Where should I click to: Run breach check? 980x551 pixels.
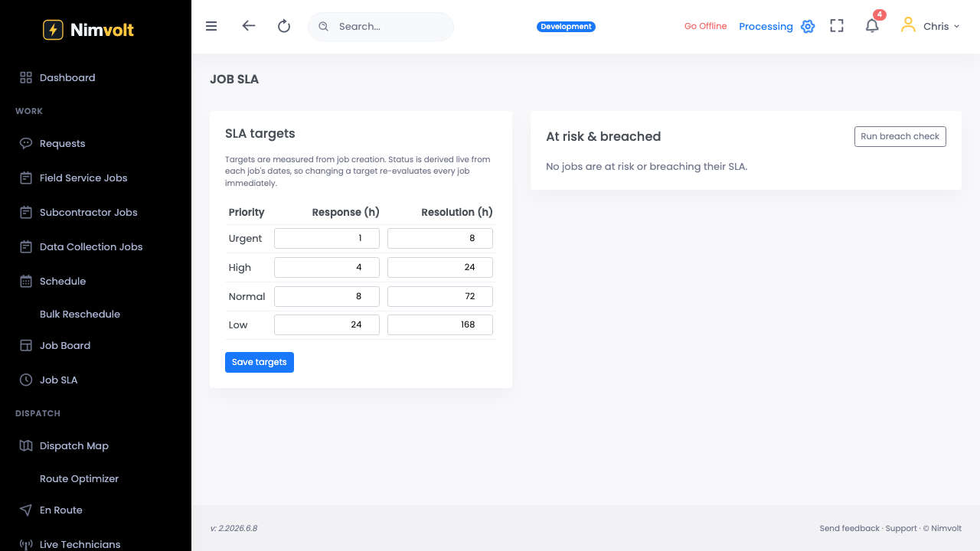click(x=900, y=136)
